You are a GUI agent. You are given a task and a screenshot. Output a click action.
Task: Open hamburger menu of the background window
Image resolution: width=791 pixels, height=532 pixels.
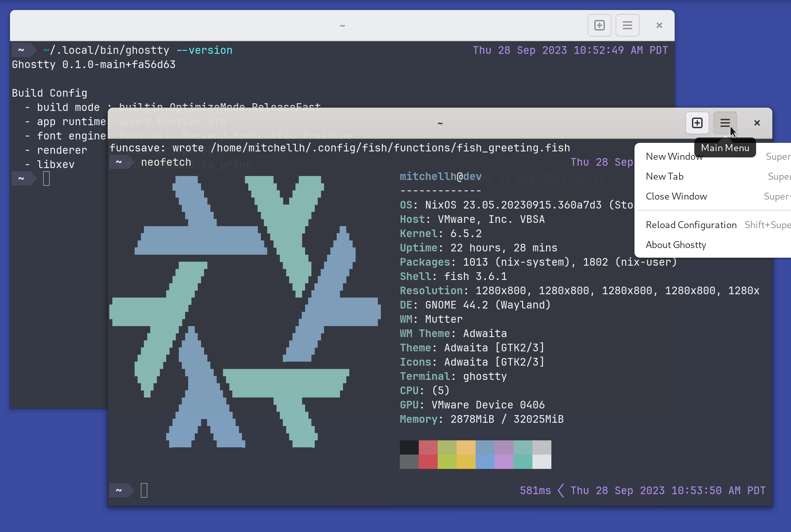tap(627, 25)
